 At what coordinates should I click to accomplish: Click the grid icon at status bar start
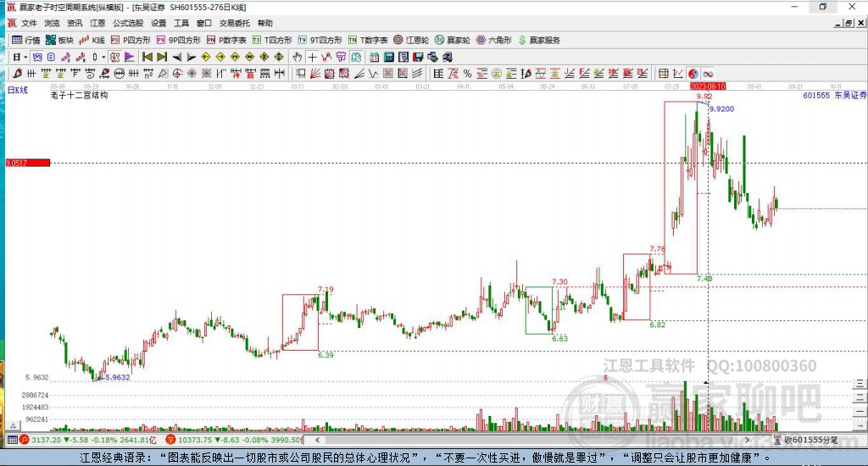coord(12,440)
